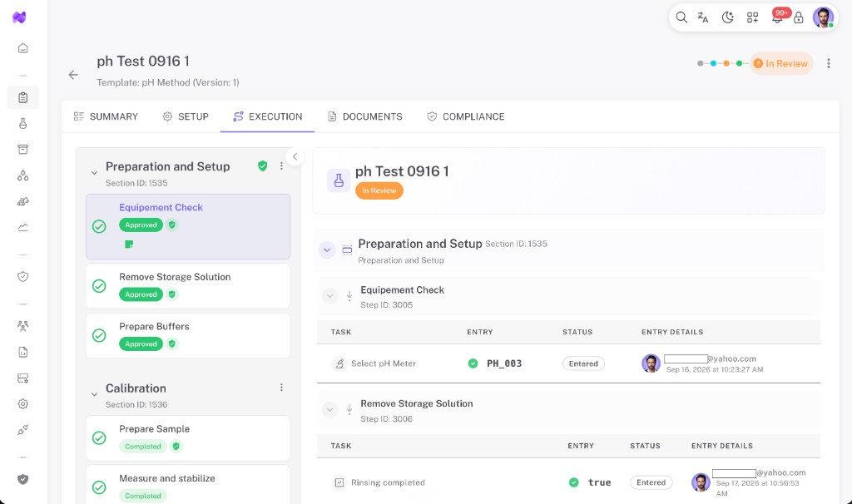Click the In Review badge under ph Test title

379,190
